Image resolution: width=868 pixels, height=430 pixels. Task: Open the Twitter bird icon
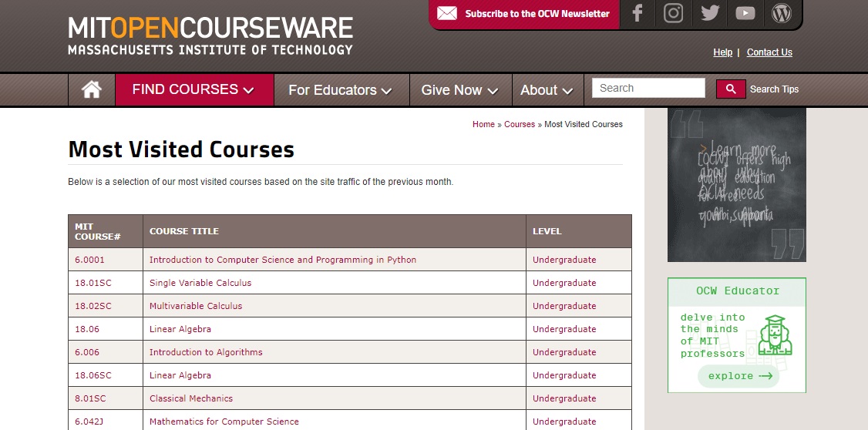coord(709,13)
